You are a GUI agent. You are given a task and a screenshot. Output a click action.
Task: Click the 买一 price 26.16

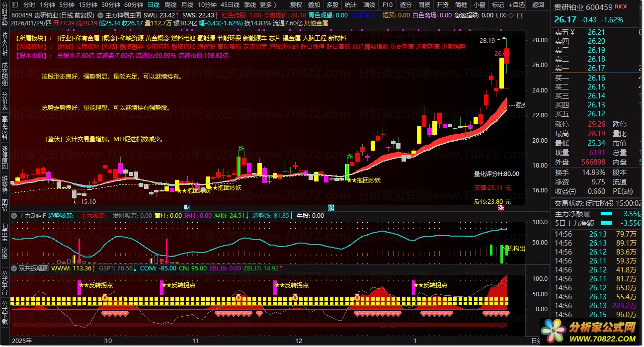coord(596,78)
